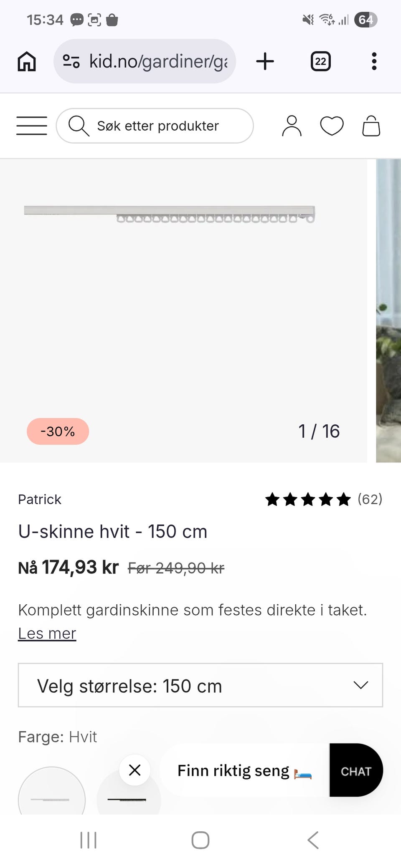The height and width of the screenshot is (868, 401).
Task: Open the favorites heart wishlist
Action: [x=332, y=126]
